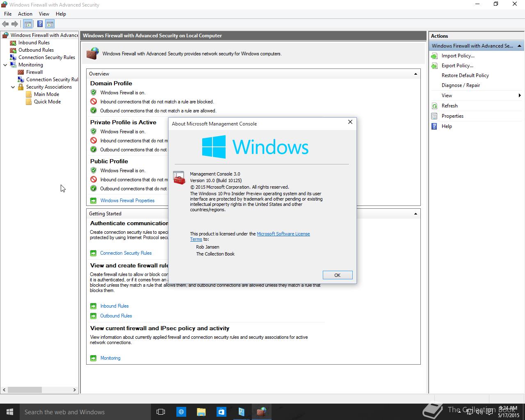
Task: Toggle Show/Hide Action Pane toolbar icon
Action: pos(50,24)
